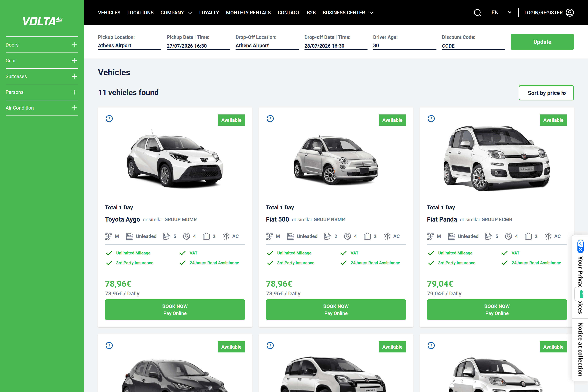588x392 pixels.
Task: Open info icon on Fiat 500 card
Action: [x=270, y=118]
